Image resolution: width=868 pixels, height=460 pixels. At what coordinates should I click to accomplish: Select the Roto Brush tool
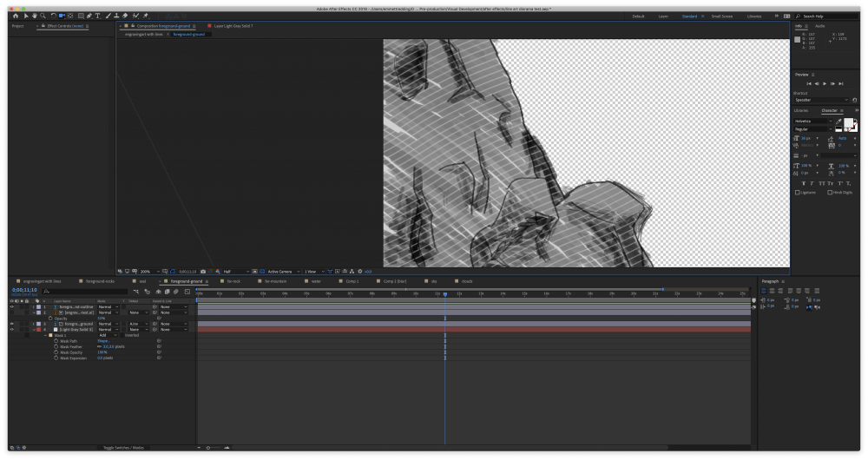pyautogui.click(x=135, y=16)
